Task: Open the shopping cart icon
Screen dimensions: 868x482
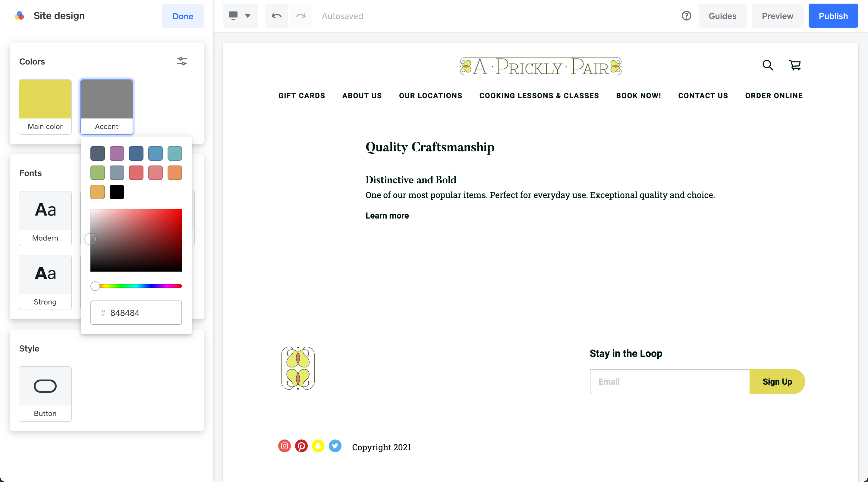Action: [x=795, y=65]
